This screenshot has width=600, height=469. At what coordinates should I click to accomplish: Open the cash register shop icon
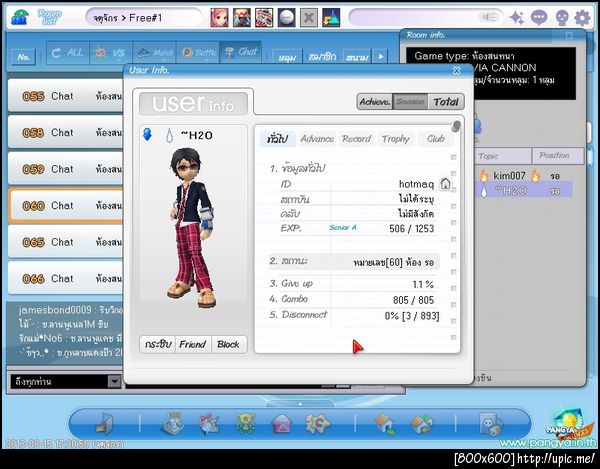pos(174,423)
